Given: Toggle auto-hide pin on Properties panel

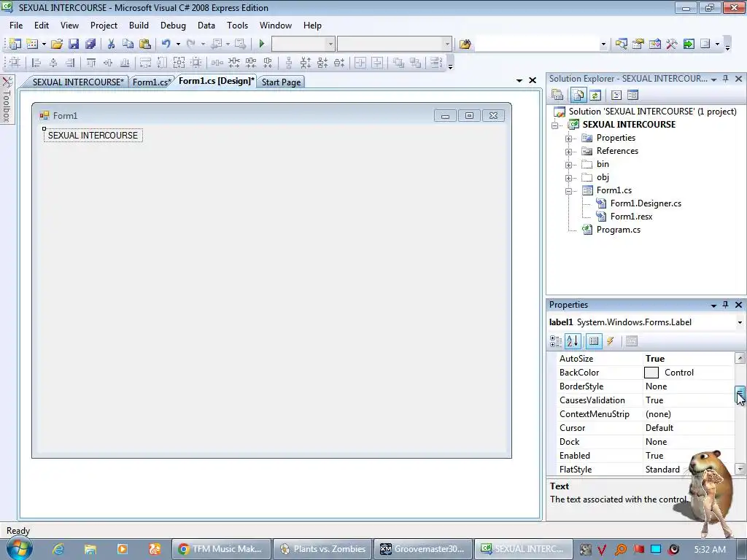Looking at the screenshot, I should [x=726, y=304].
